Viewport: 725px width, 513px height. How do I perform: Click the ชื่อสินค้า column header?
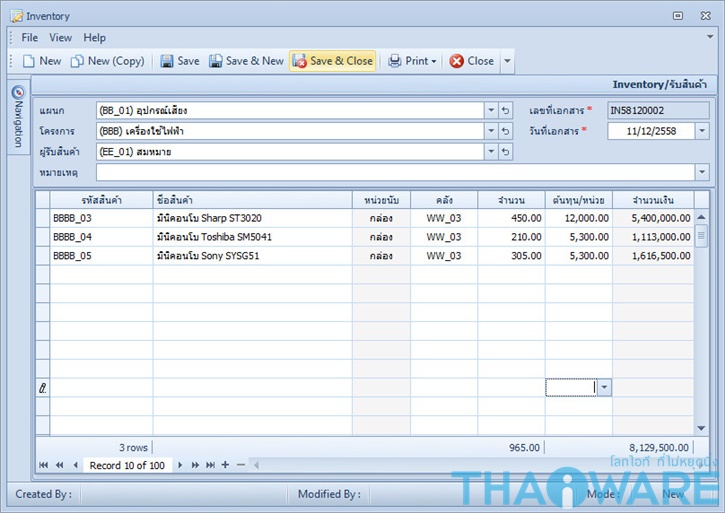pos(252,200)
